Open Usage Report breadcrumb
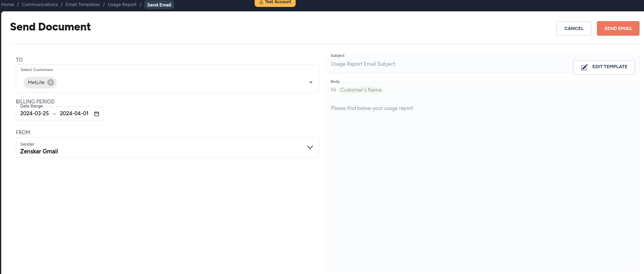The height and width of the screenshot is (274, 644). point(122,4)
